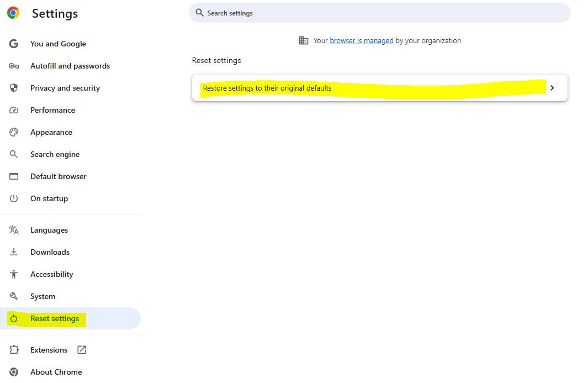
Task: Click 'Restore settings to their original defaults'
Action: pos(268,88)
